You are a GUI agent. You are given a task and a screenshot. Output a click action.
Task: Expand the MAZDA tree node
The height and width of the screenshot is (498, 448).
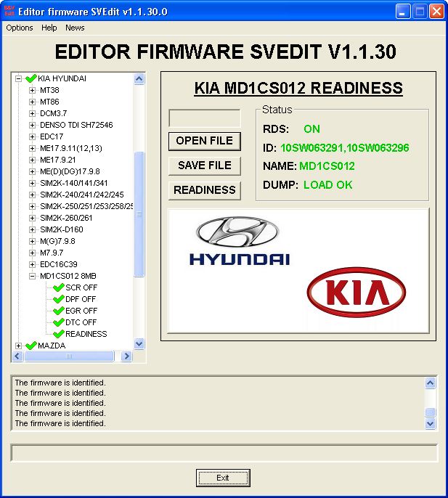18,346
